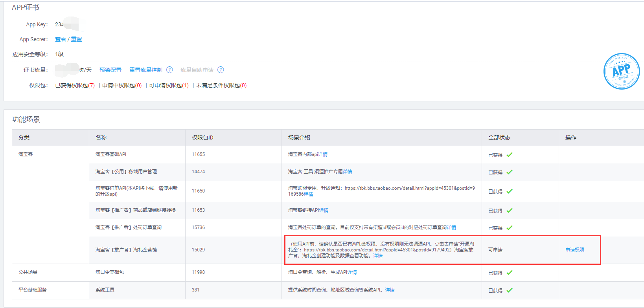Click green checkmark in 商品或店铺链接转换 row
Image resolution: width=644 pixels, height=308 pixels.
click(510, 211)
